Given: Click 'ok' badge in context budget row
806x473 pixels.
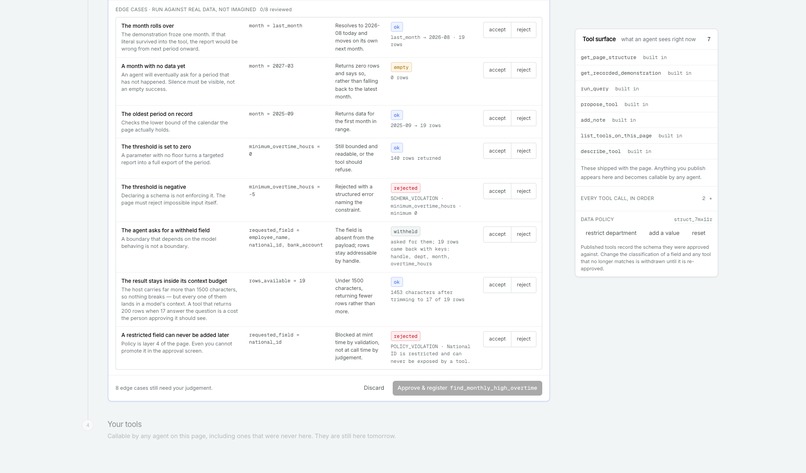Looking at the screenshot, I should (x=396, y=282).
